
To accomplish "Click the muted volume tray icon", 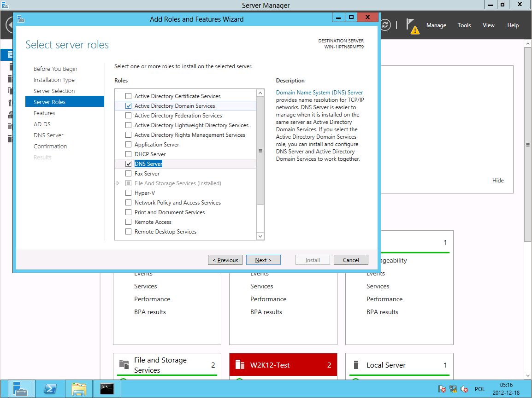I will tap(464, 389).
